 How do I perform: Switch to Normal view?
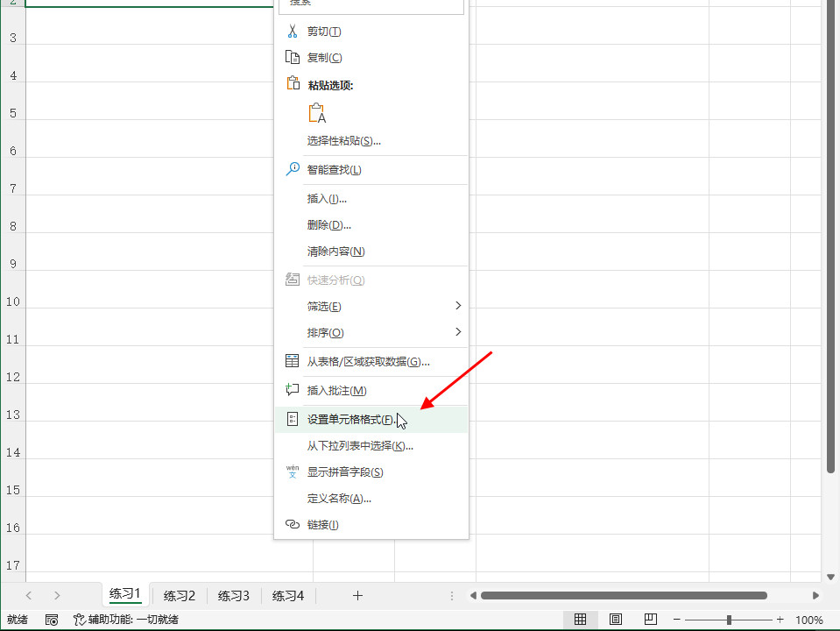(580, 620)
